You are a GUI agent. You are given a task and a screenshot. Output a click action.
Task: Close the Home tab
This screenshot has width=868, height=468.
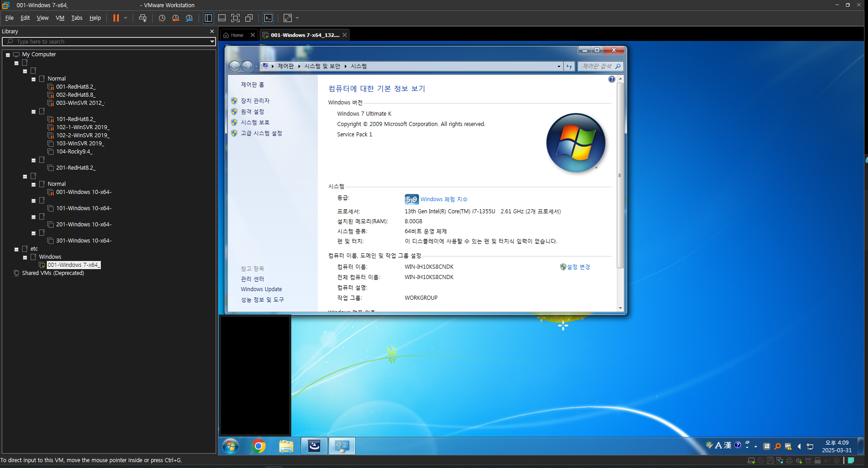[x=253, y=35]
